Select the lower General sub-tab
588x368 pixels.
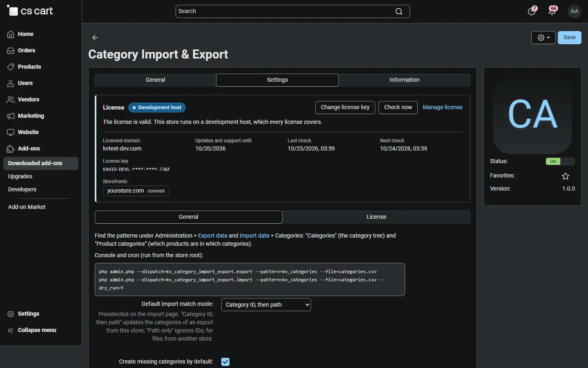point(189,217)
